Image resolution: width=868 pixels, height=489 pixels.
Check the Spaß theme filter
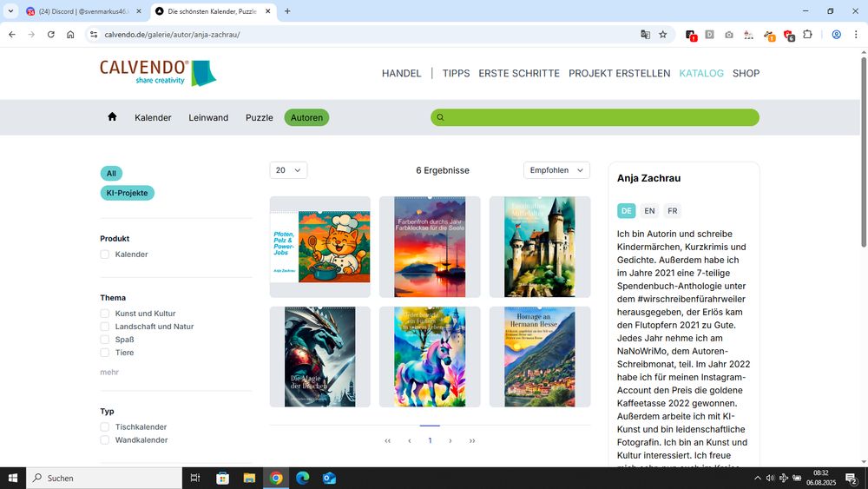tap(105, 340)
